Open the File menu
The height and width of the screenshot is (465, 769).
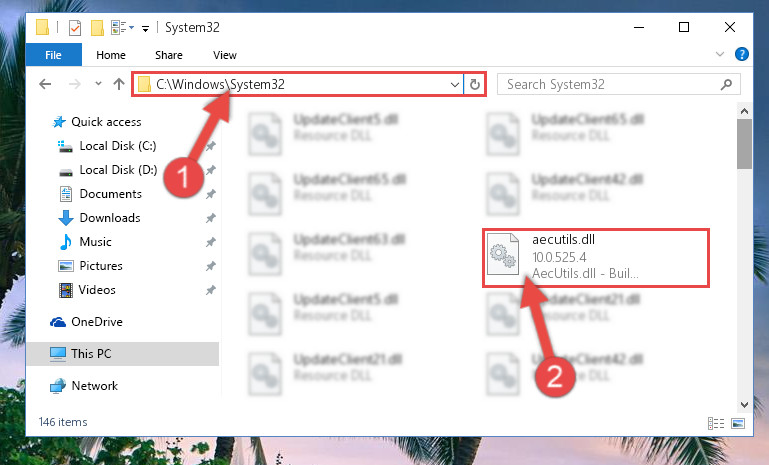tap(53, 54)
